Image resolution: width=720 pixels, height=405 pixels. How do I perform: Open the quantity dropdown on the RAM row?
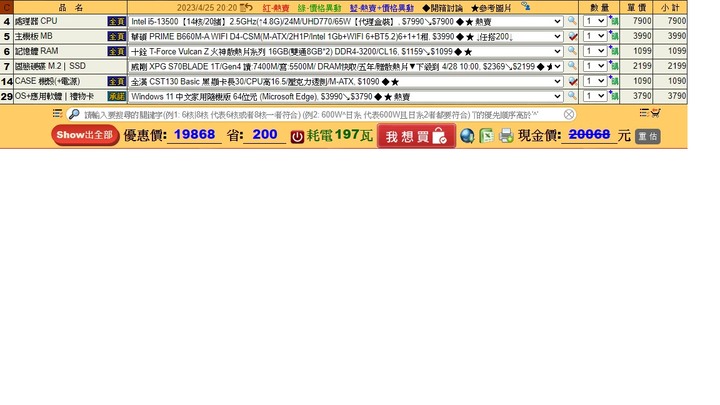pos(595,51)
